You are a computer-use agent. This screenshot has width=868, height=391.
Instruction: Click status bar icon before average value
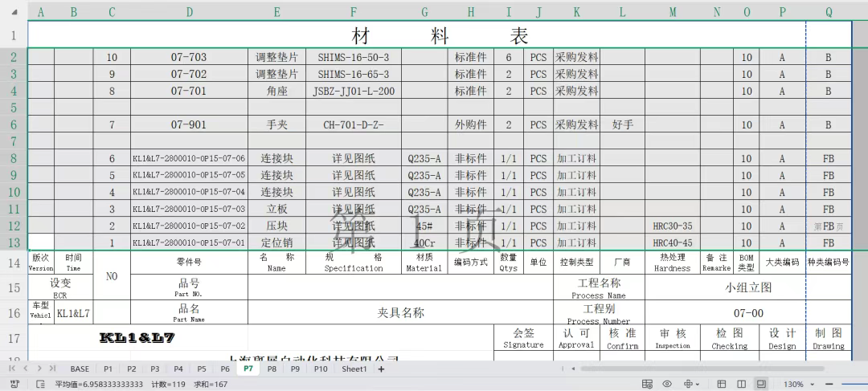click(x=40, y=384)
